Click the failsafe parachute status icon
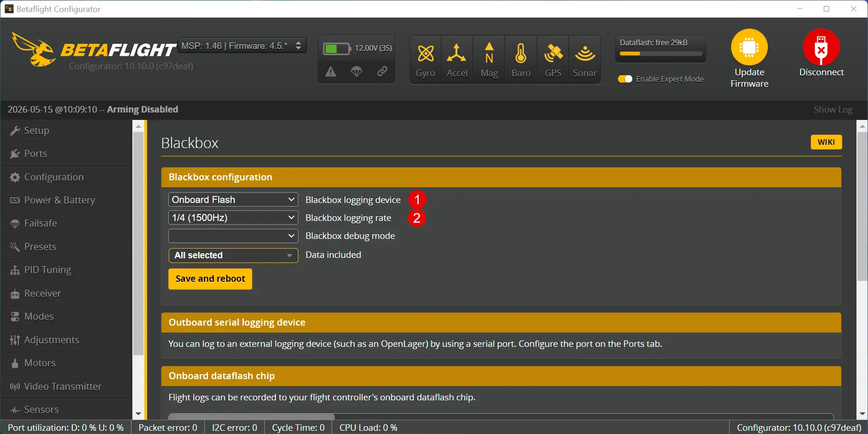This screenshot has width=868, height=434. coord(357,71)
